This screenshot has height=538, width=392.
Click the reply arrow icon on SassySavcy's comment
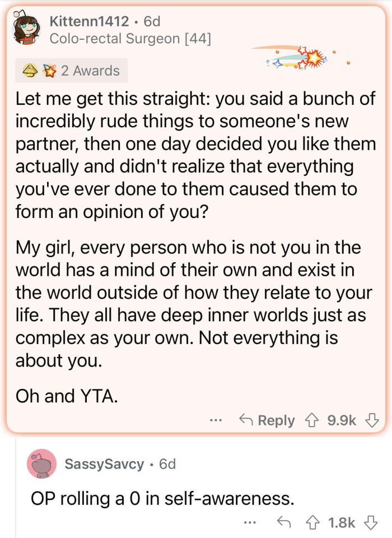pyautogui.click(x=286, y=522)
